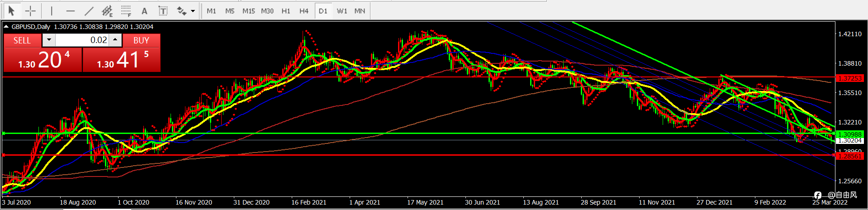Image resolution: width=868 pixels, height=210 pixels.
Task: Select the text A tool
Action: pos(144,11)
